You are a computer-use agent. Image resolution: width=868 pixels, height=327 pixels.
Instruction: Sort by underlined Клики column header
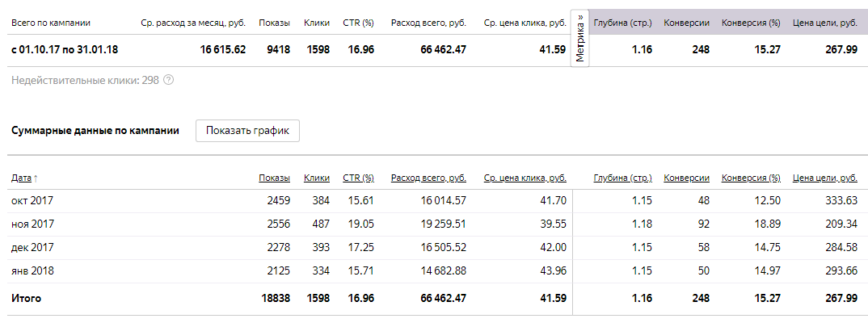click(317, 178)
